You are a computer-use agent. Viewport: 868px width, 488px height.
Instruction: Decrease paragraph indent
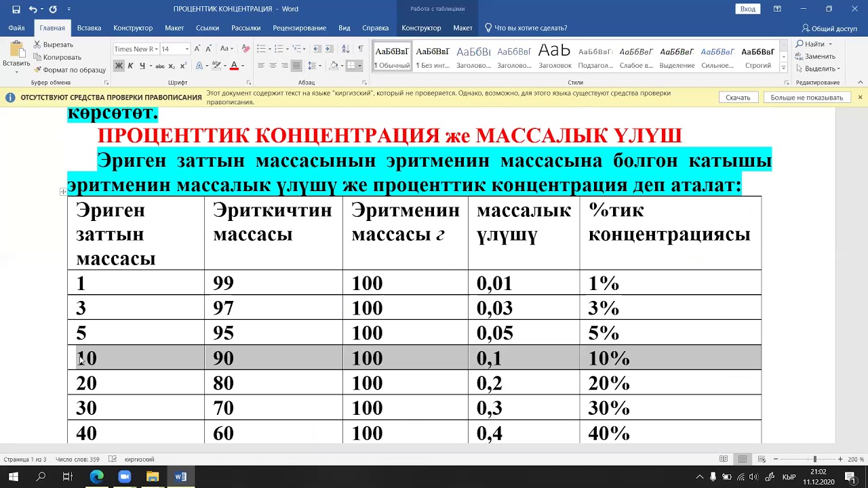tap(317, 49)
